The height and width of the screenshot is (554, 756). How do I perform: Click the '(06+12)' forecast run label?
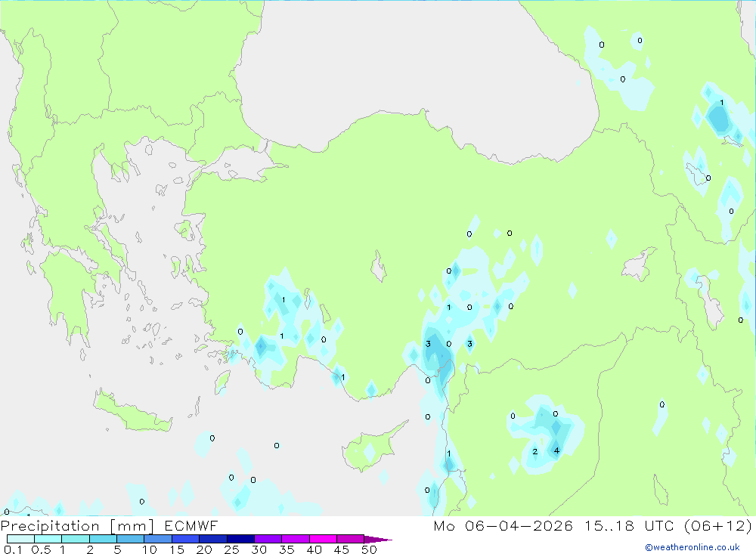point(718,525)
